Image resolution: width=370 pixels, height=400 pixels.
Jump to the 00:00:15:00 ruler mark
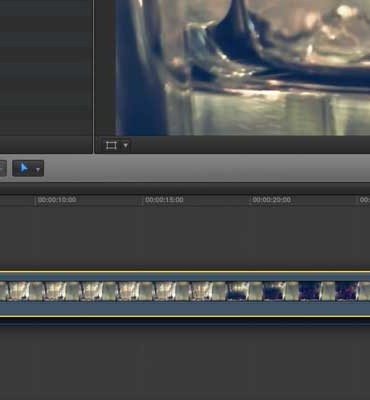pos(164,200)
